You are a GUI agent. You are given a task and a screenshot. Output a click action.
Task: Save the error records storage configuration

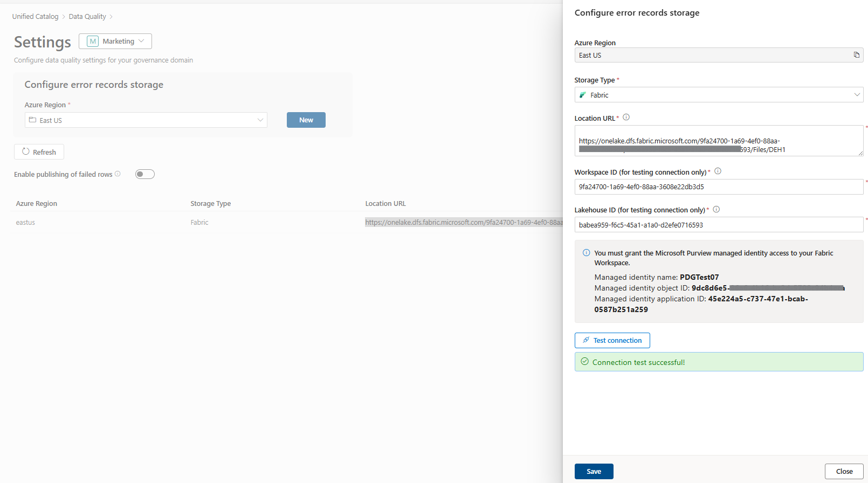(x=594, y=471)
